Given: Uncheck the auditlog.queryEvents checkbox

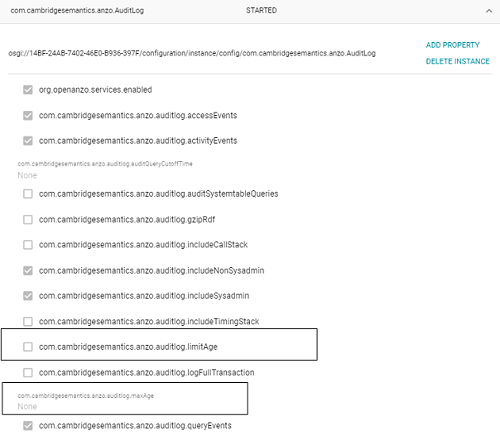Looking at the screenshot, I should 28,426.
